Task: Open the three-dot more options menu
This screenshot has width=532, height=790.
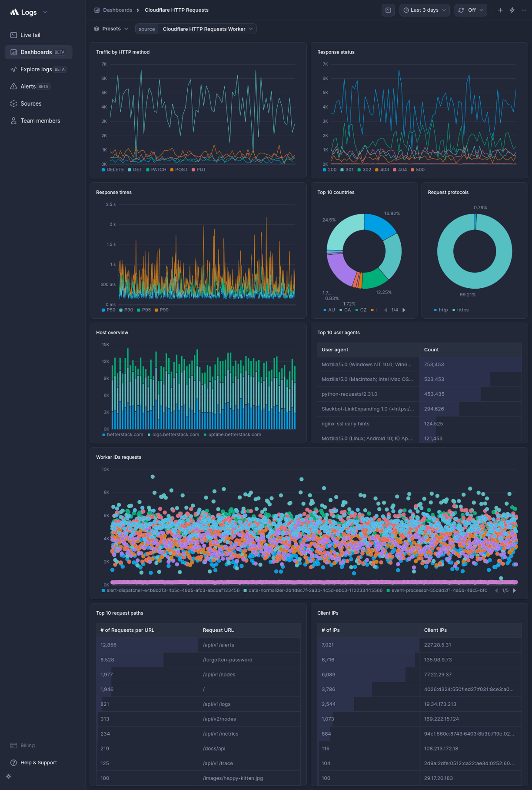Action: point(524,10)
